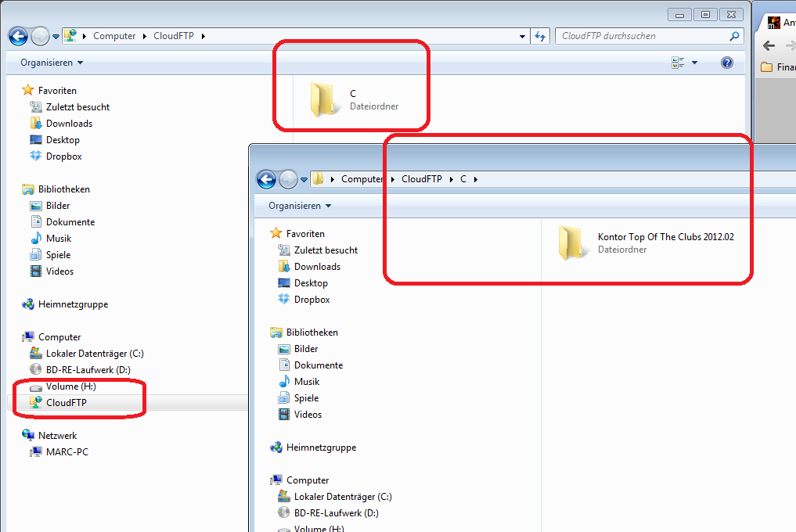Image resolution: width=796 pixels, height=532 pixels.
Task: Go back in the front C folder window
Action: (267, 179)
